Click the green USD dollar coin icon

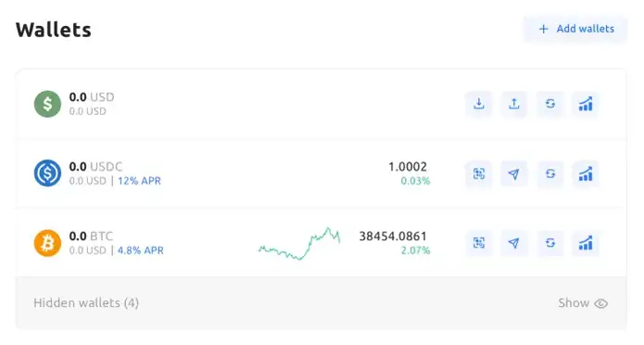47,104
